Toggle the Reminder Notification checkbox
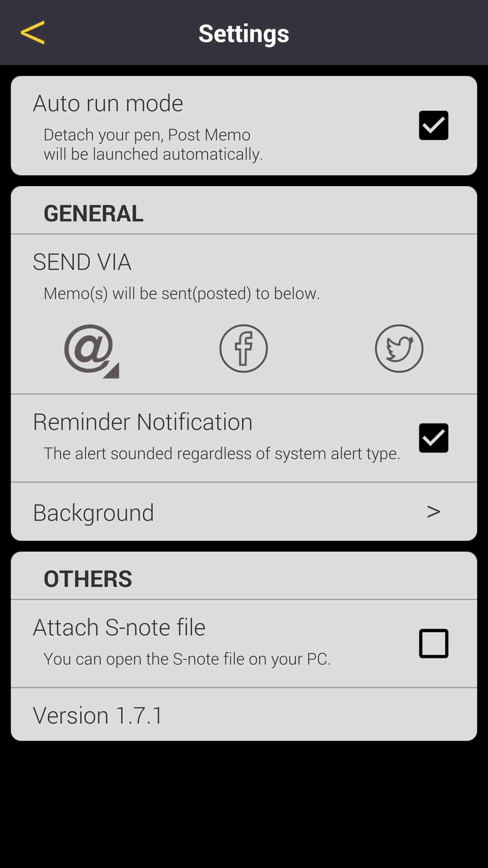The height and width of the screenshot is (868, 488). coord(433,438)
